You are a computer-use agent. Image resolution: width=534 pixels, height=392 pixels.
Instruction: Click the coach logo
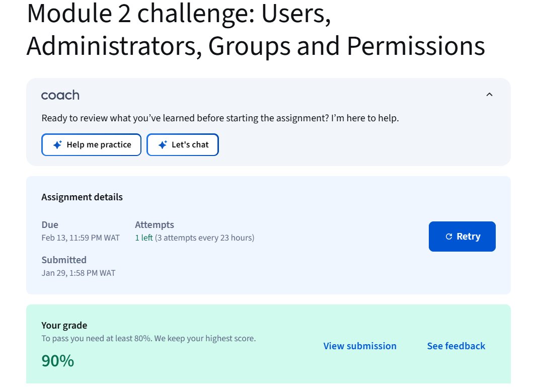pos(60,95)
